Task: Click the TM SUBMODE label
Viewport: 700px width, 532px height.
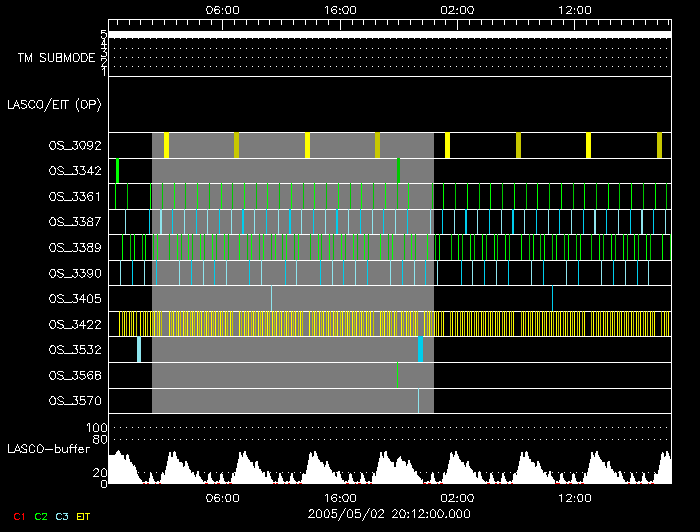Action: click(x=56, y=58)
